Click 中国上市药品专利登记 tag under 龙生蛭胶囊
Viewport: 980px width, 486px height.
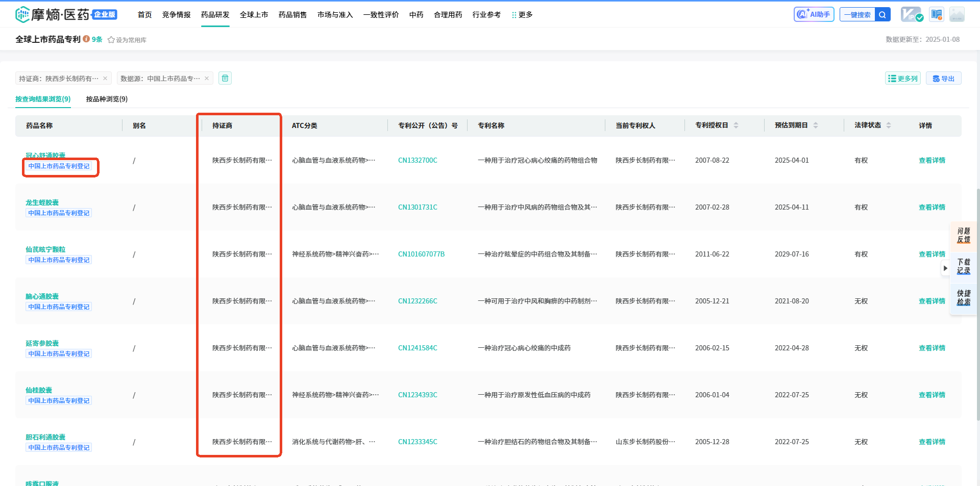pos(59,213)
